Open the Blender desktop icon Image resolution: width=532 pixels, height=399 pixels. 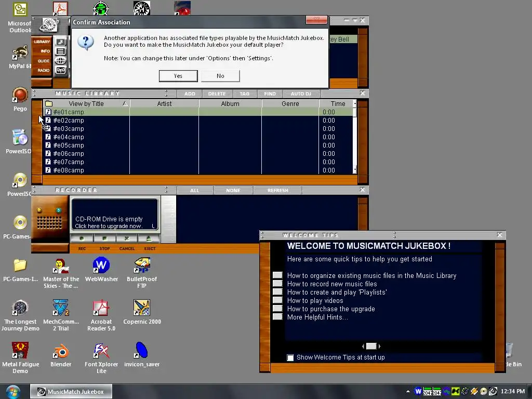click(61, 355)
